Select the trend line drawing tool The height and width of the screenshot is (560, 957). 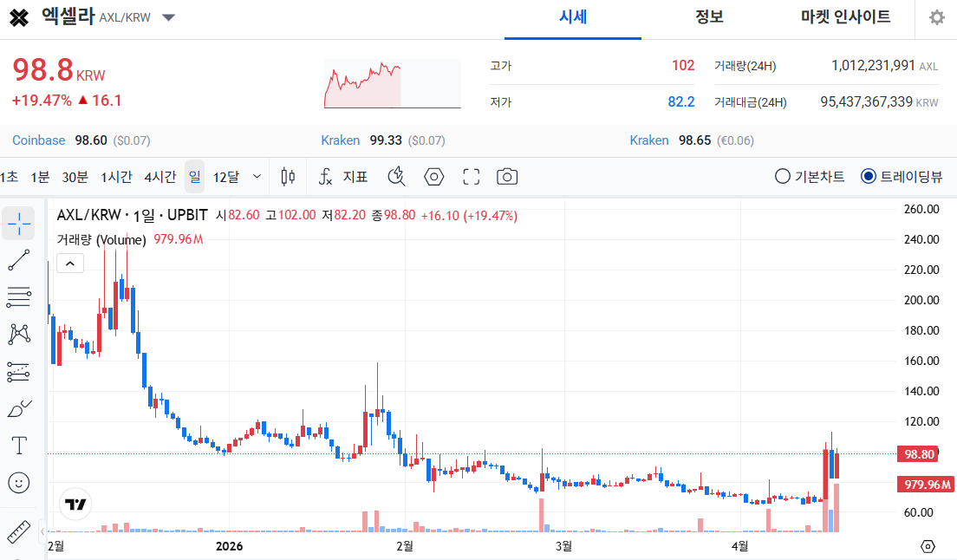19,260
